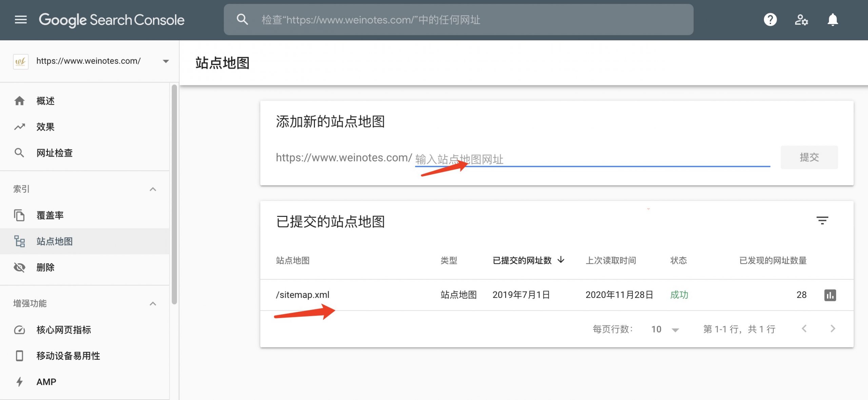
Task: Click the 核心网页指标 gauge icon
Action: click(x=19, y=330)
